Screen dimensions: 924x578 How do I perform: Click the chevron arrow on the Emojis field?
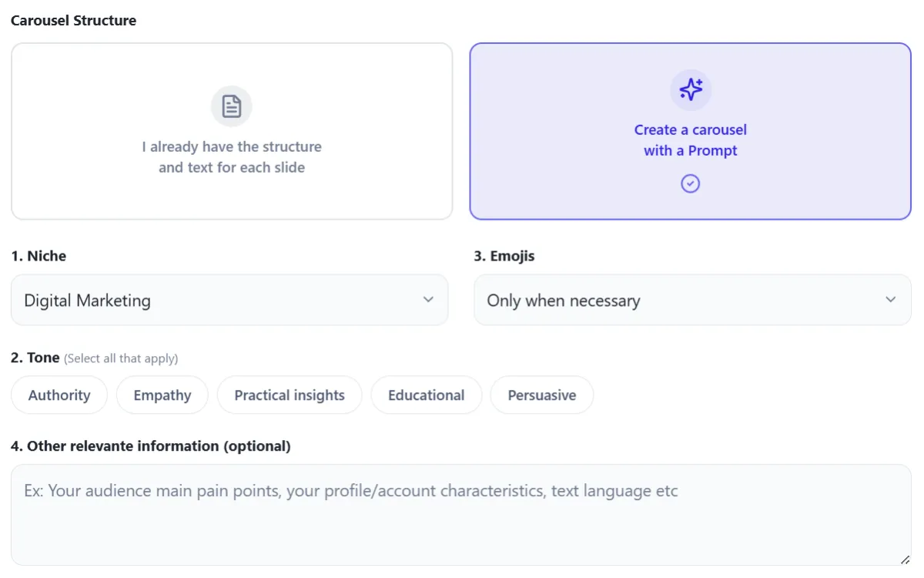(x=891, y=300)
